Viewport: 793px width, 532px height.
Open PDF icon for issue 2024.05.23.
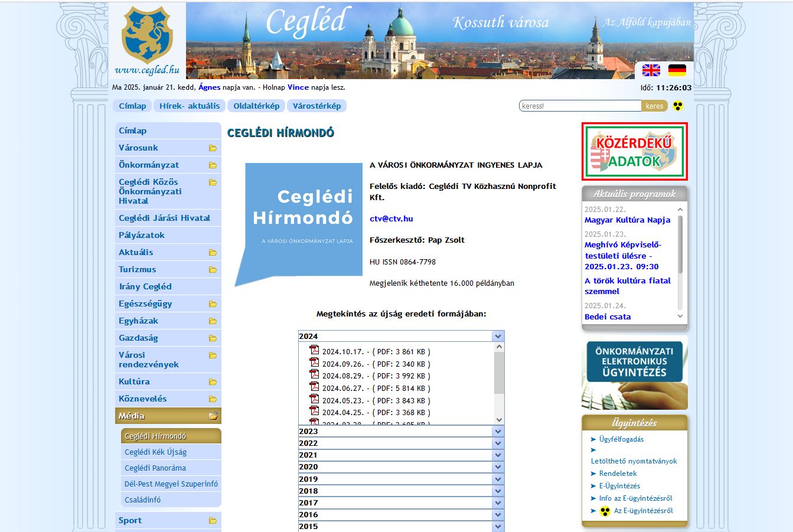pos(315,399)
